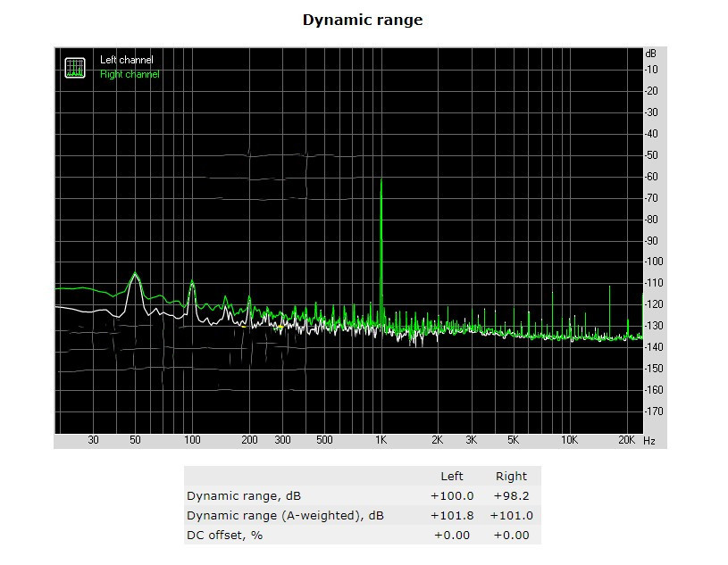Click the Left column header in the results table
Screen dimensions: 728x565
pyautogui.click(x=452, y=476)
